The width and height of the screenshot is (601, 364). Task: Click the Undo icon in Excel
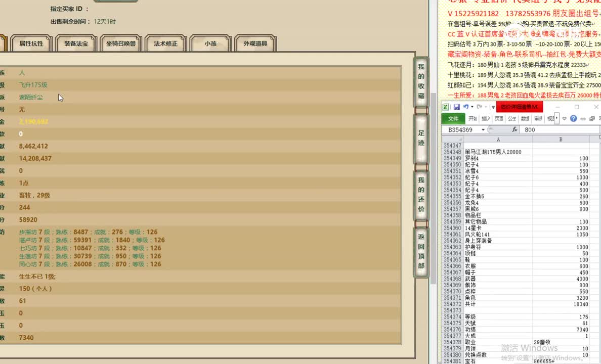466,107
